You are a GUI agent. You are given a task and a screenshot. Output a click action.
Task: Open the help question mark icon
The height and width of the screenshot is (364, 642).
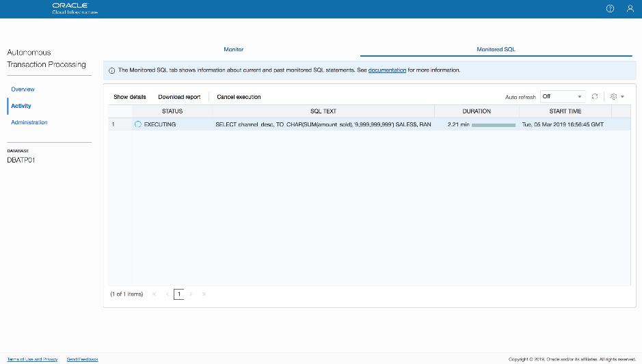610,9
